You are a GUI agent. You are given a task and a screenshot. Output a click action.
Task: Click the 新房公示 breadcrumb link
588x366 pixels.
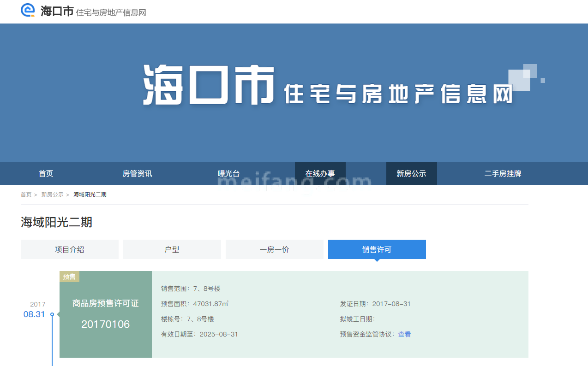click(52, 195)
